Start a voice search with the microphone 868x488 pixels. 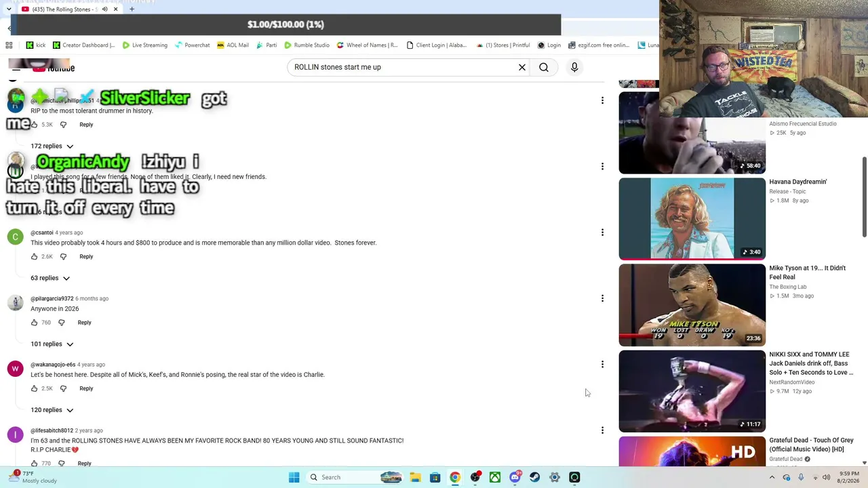[574, 67]
